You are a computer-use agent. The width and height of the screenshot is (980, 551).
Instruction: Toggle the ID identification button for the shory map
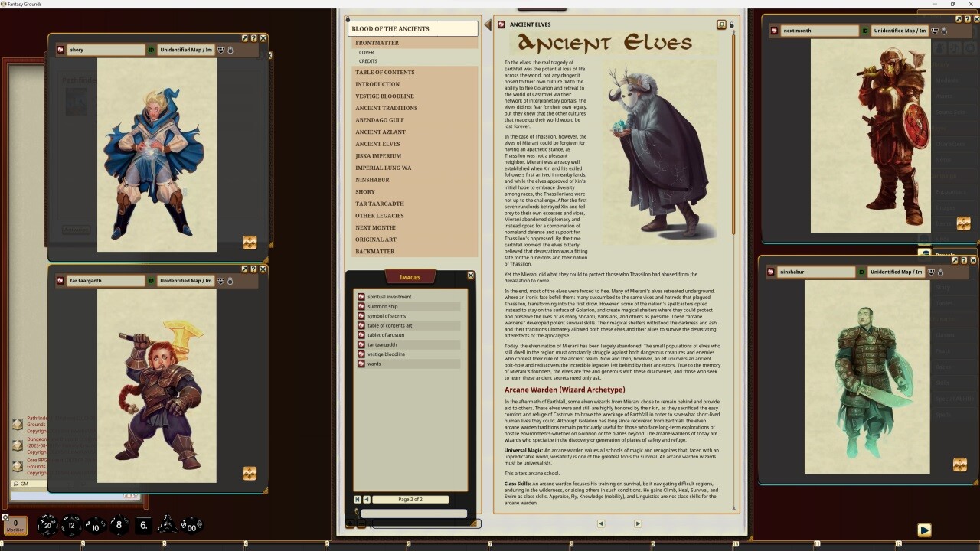[x=152, y=50]
